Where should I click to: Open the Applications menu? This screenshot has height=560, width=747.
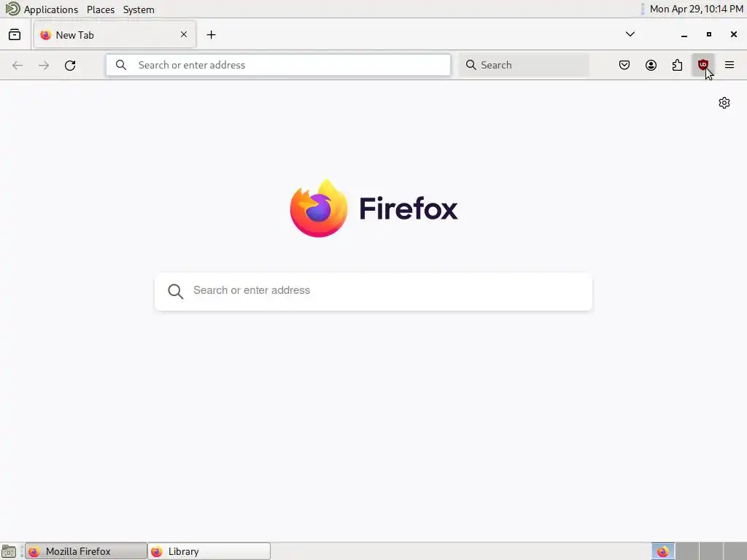click(x=51, y=9)
